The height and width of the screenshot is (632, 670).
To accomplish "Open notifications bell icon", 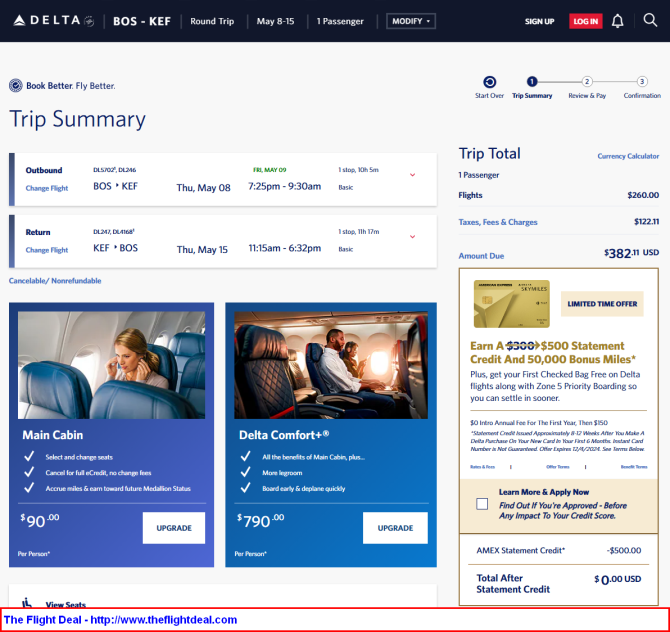I will click(x=617, y=21).
